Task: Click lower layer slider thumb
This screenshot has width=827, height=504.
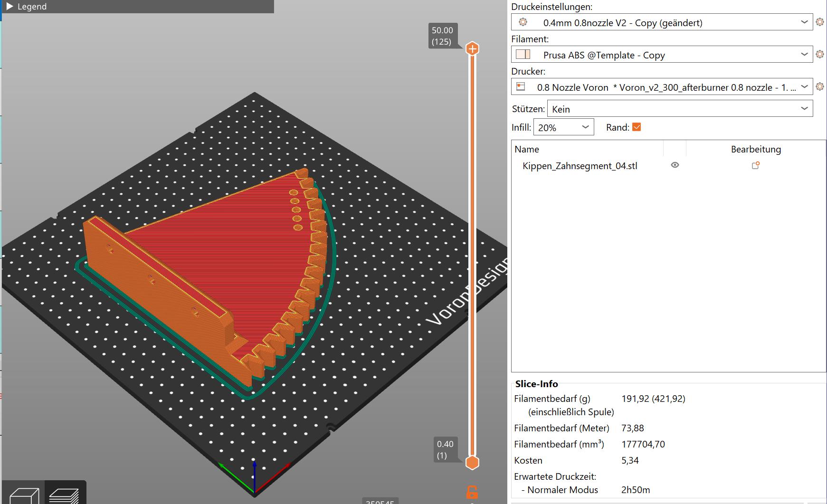Action: click(472, 462)
